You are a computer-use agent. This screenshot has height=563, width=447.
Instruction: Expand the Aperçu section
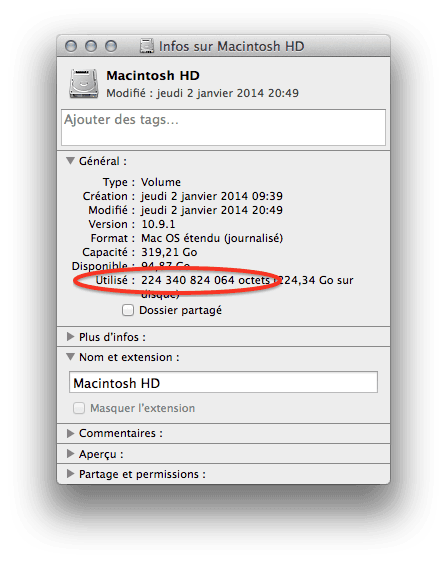point(70,454)
